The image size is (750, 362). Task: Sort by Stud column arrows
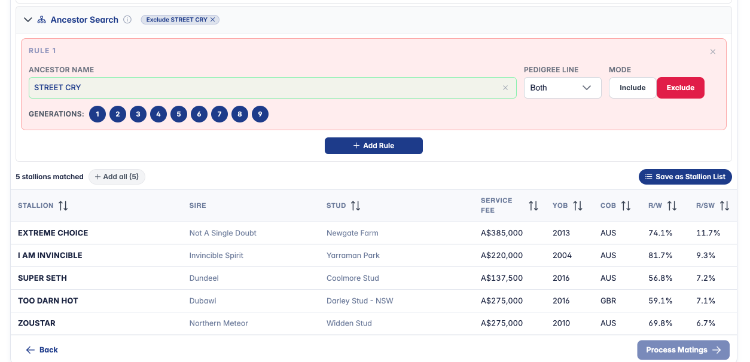click(x=355, y=206)
